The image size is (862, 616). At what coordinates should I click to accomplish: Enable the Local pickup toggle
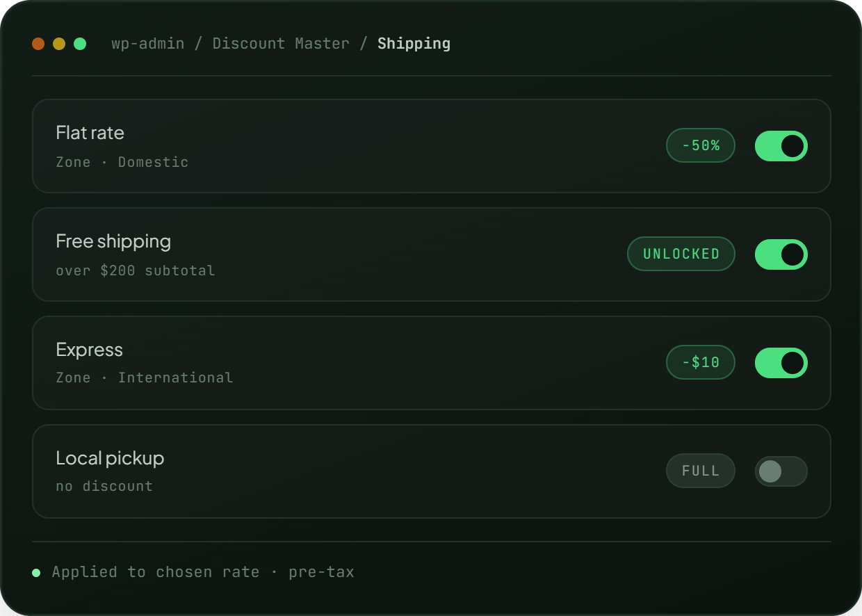[x=781, y=471]
